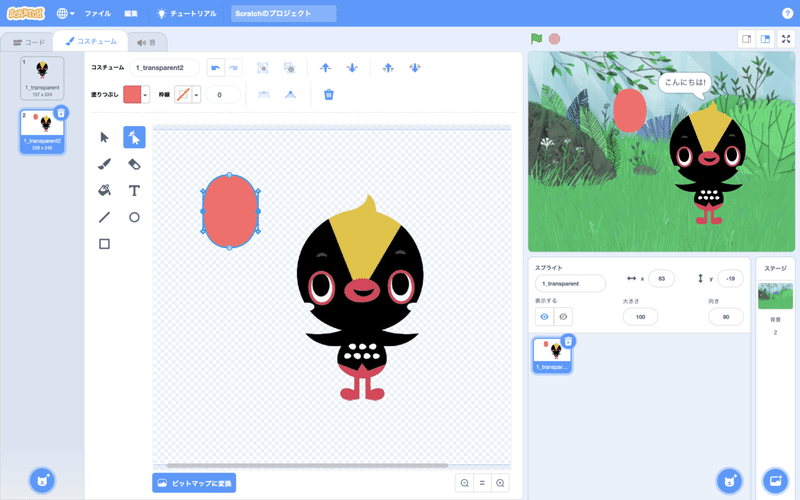Delete costume 2 via its trash badge
Image resolution: width=800 pixels, height=500 pixels.
61,113
